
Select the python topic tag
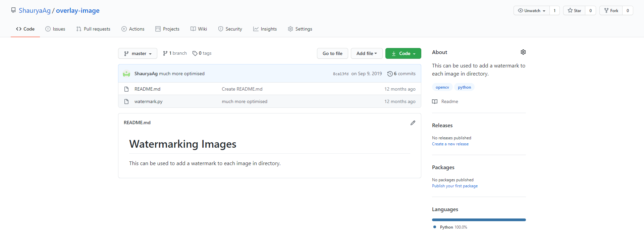pyautogui.click(x=465, y=87)
